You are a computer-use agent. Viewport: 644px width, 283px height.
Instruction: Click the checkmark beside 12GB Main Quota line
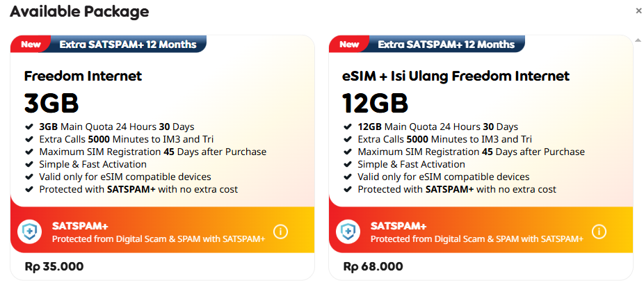(x=347, y=127)
